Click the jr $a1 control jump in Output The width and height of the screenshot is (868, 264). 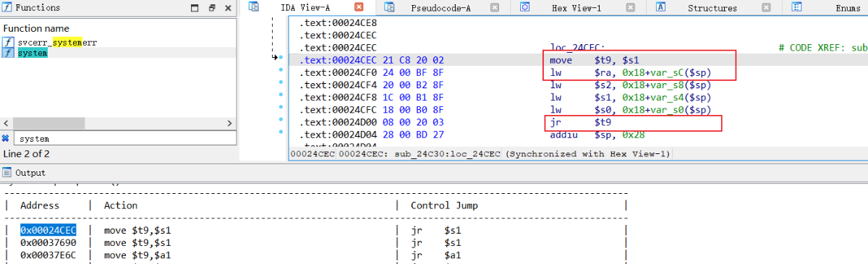435,255
